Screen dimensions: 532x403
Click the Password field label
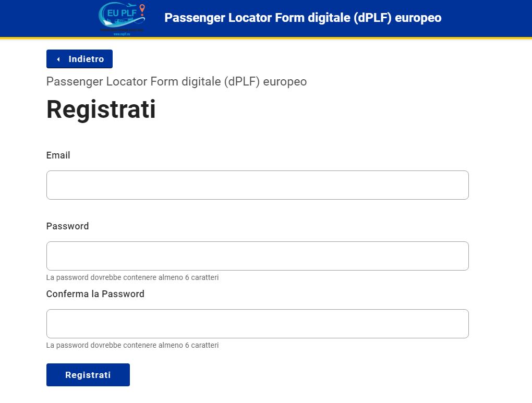pos(67,226)
